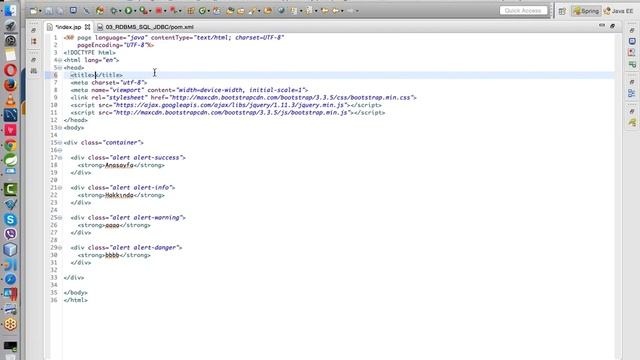640x360 pixels.
Task: Collapse the body tag fold on line 13
Action: 60,128
